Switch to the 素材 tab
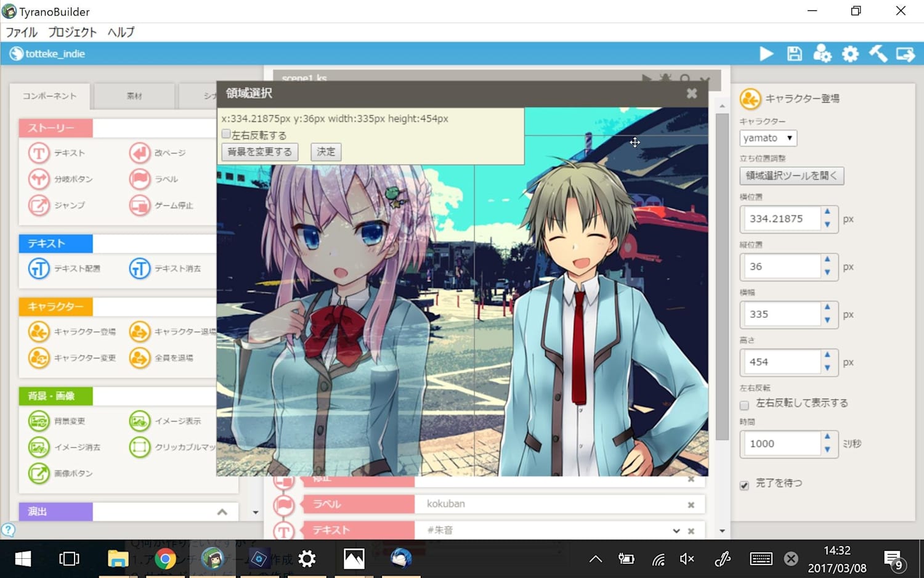Screen dimensions: 924x578 tap(134, 96)
